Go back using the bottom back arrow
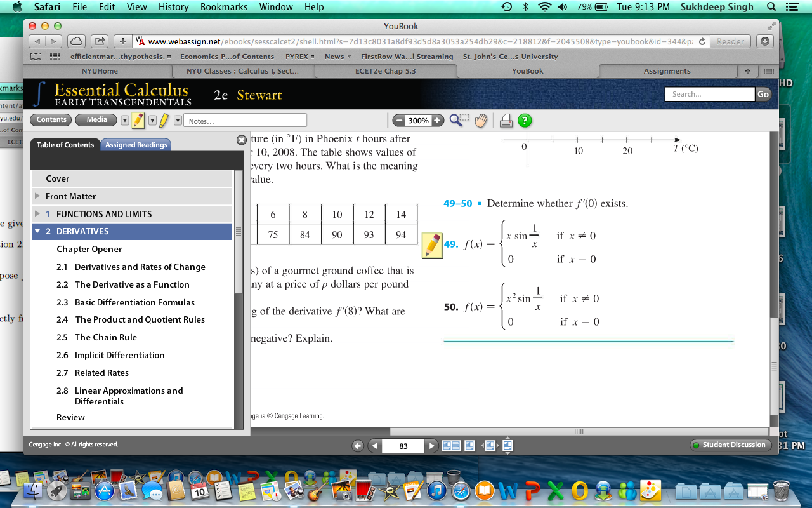812x508 pixels. [358, 446]
